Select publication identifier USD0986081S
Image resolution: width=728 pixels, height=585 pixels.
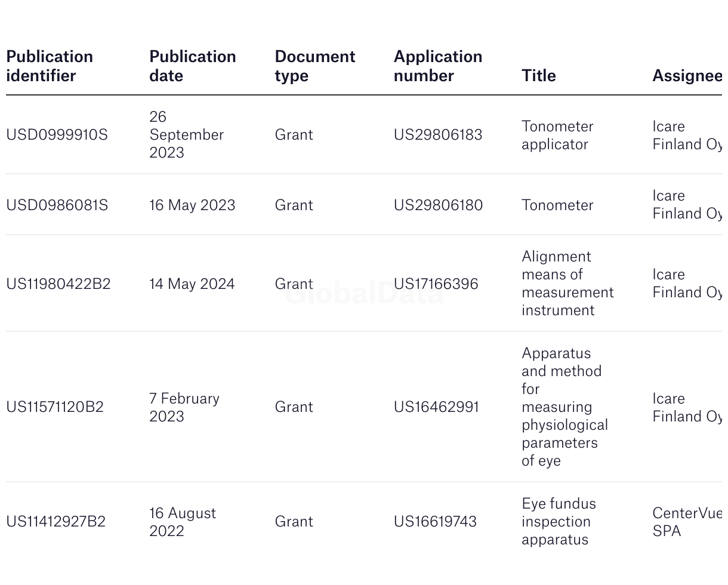(57, 205)
